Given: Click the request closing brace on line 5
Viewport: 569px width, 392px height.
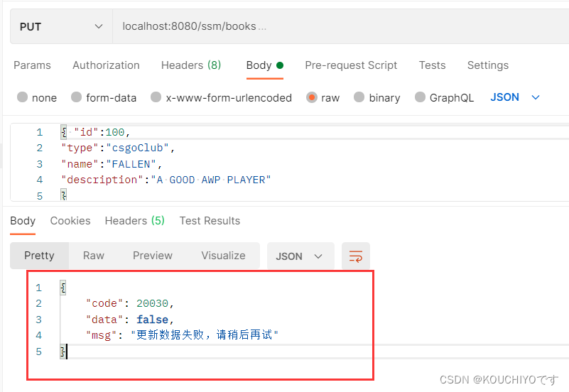Looking at the screenshot, I should tap(63, 196).
